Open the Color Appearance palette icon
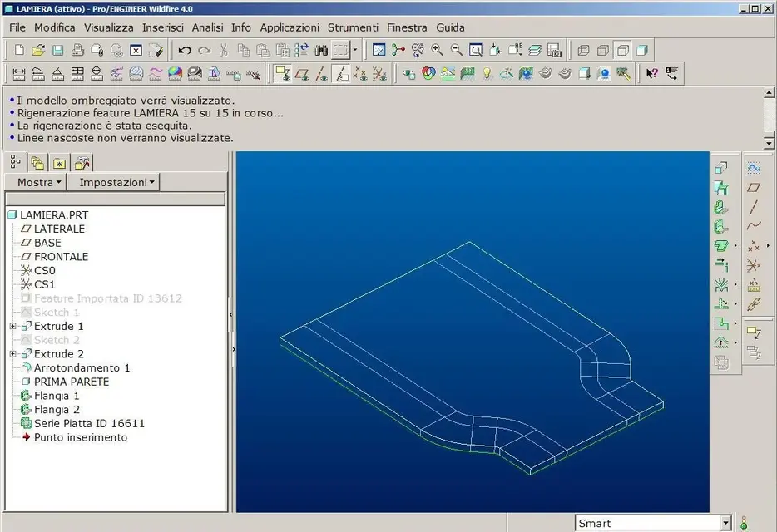 [428, 74]
